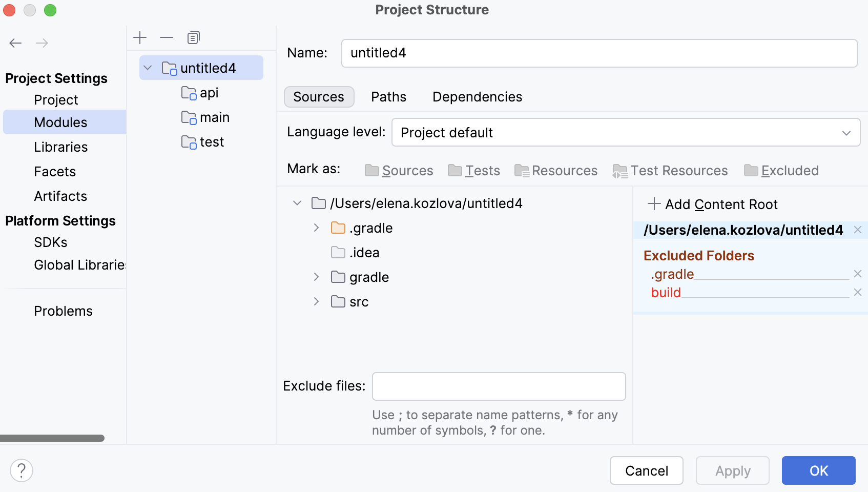Viewport: 868px width, 492px height.
Task: Click into the Exclude files field
Action: pyautogui.click(x=499, y=386)
